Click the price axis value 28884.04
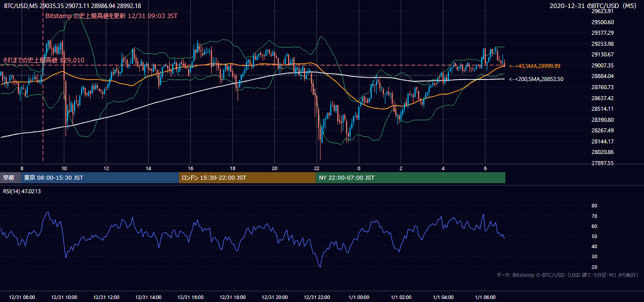The height and width of the screenshot is (302, 644). pos(603,76)
